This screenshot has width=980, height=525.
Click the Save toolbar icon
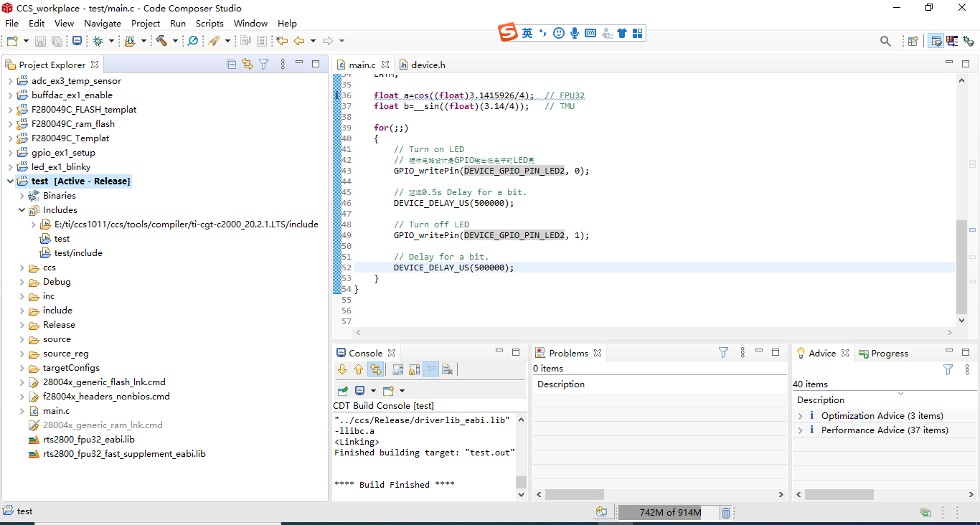pos(40,41)
